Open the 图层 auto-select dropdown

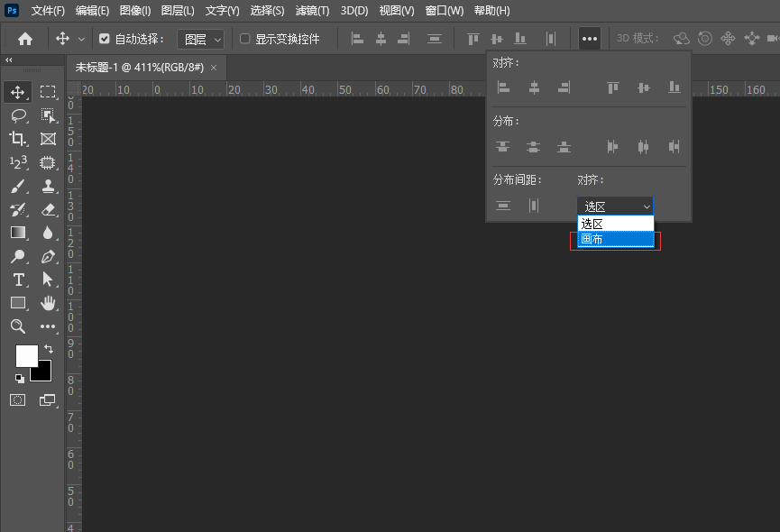coord(200,39)
